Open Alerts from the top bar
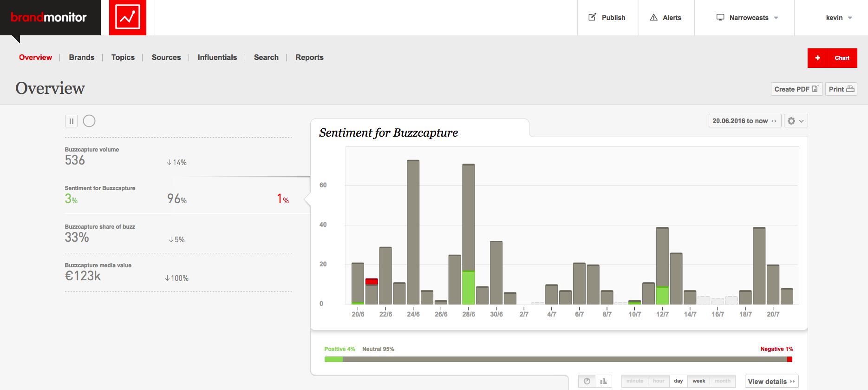Viewport: 868px width, 390px height. 666,18
